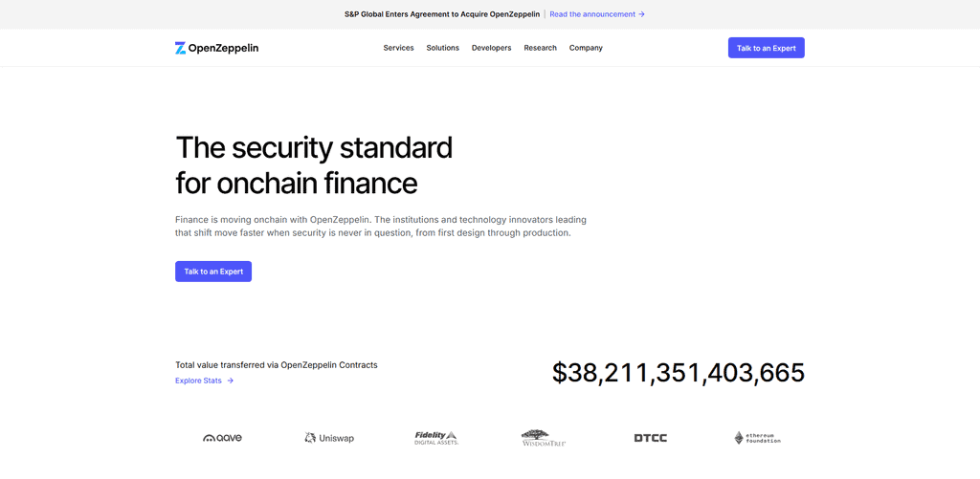
Task: Open the Services menu
Action: (x=398, y=48)
